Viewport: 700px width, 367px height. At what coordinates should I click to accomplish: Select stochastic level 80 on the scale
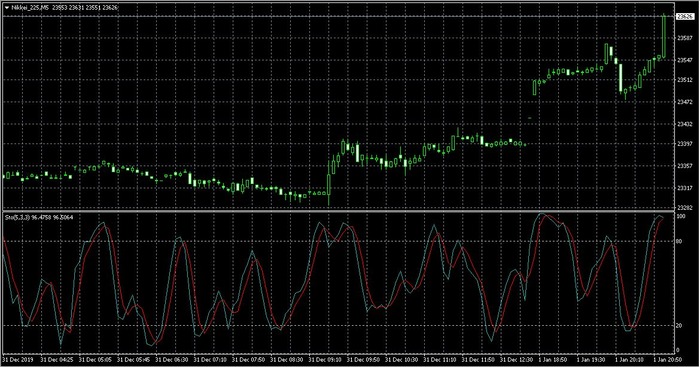pos(680,242)
